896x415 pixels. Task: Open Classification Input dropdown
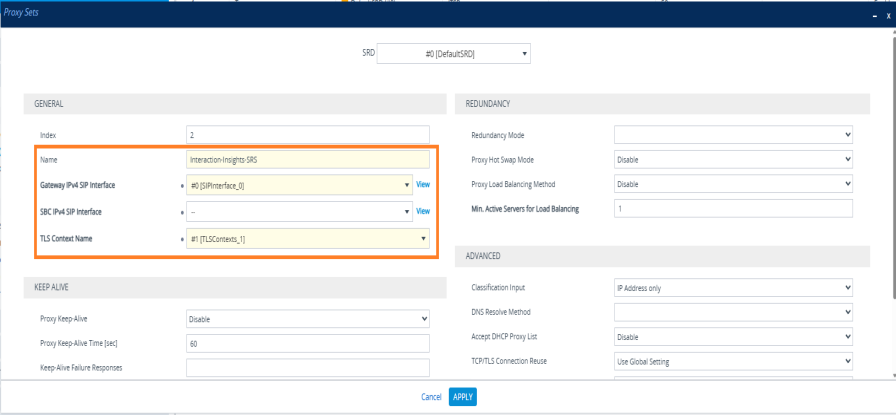(732, 288)
